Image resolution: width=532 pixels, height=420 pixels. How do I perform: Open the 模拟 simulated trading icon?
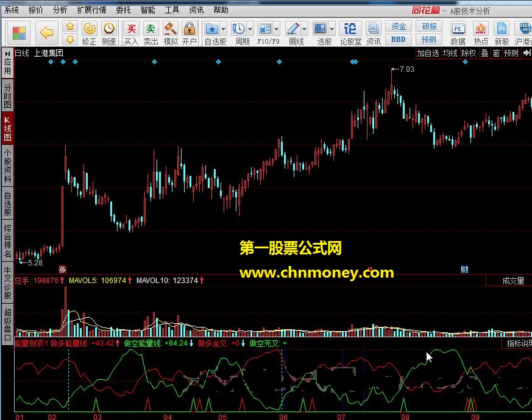point(170,33)
